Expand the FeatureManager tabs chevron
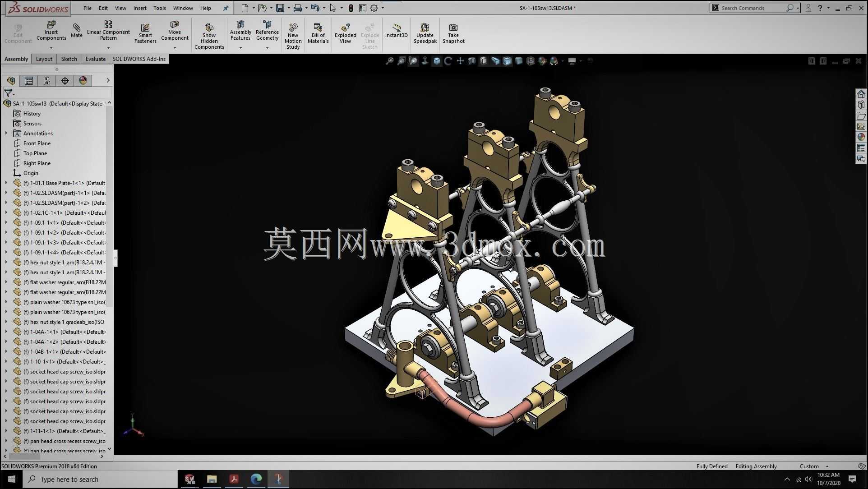 coord(108,81)
